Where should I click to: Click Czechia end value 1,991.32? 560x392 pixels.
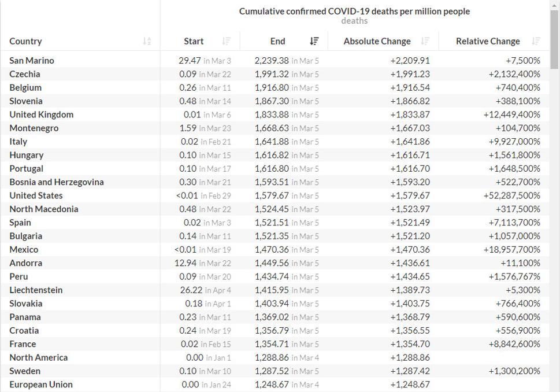(272, 74)
